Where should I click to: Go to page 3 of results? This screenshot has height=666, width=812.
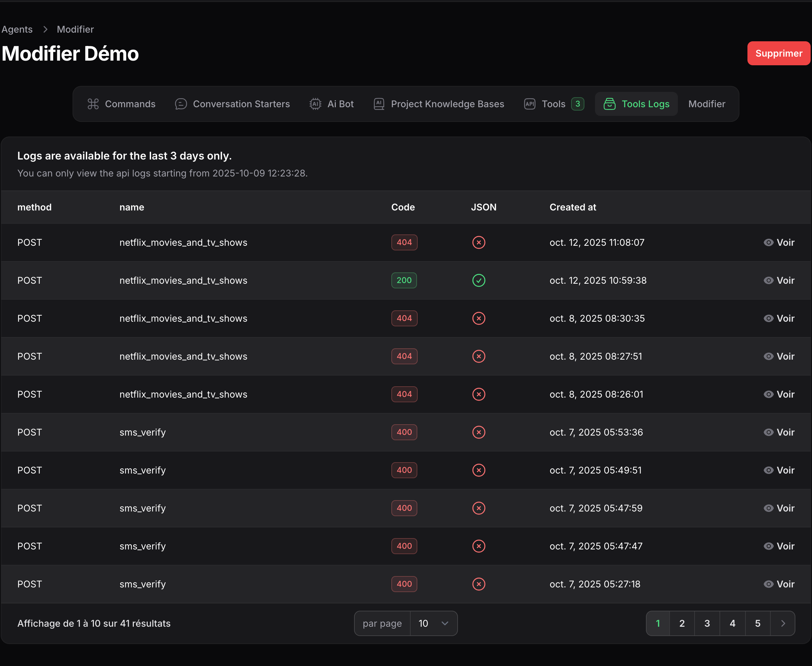coord(707,623)
